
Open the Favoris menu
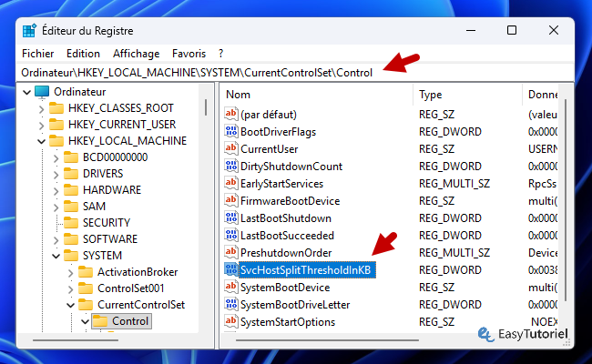[x=189, y=54]
